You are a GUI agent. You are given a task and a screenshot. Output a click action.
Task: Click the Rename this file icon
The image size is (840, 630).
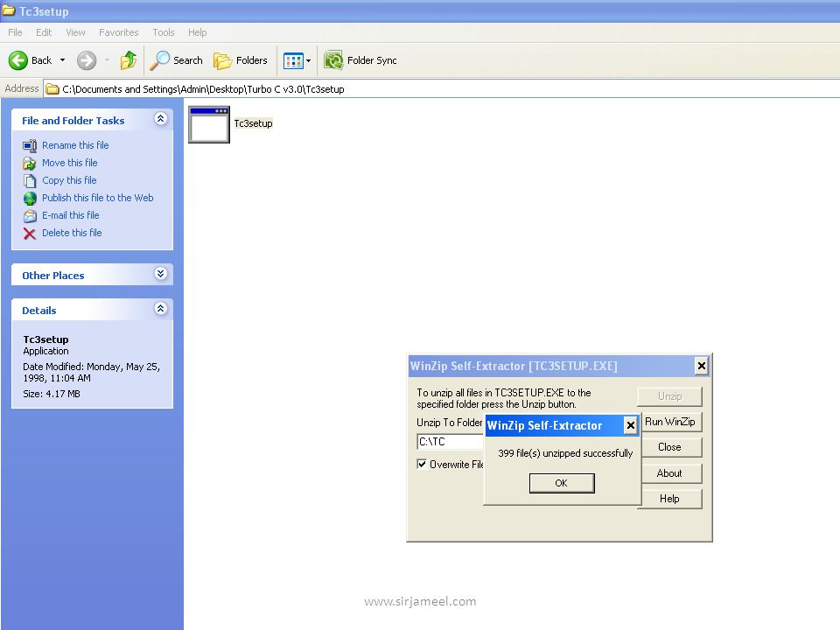(30, 145)
